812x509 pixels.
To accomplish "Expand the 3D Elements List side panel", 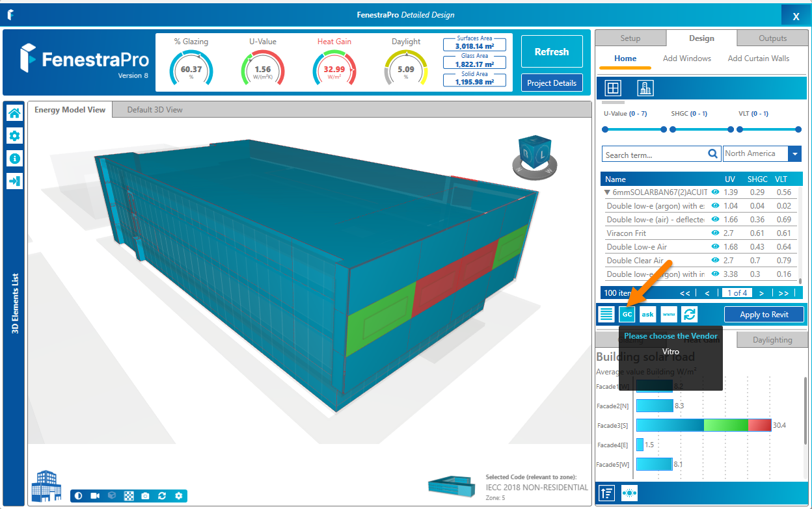I will (x=14, y=304).
